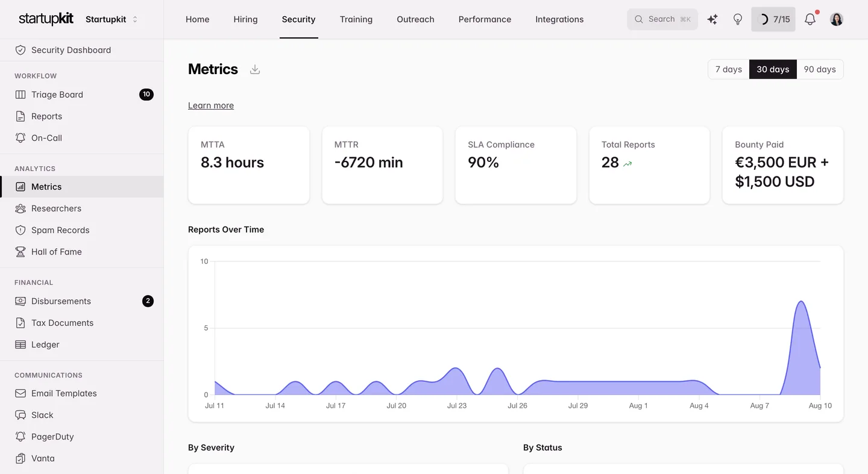Expand the Startupkit workspace switcher

(x=112, y=19)
